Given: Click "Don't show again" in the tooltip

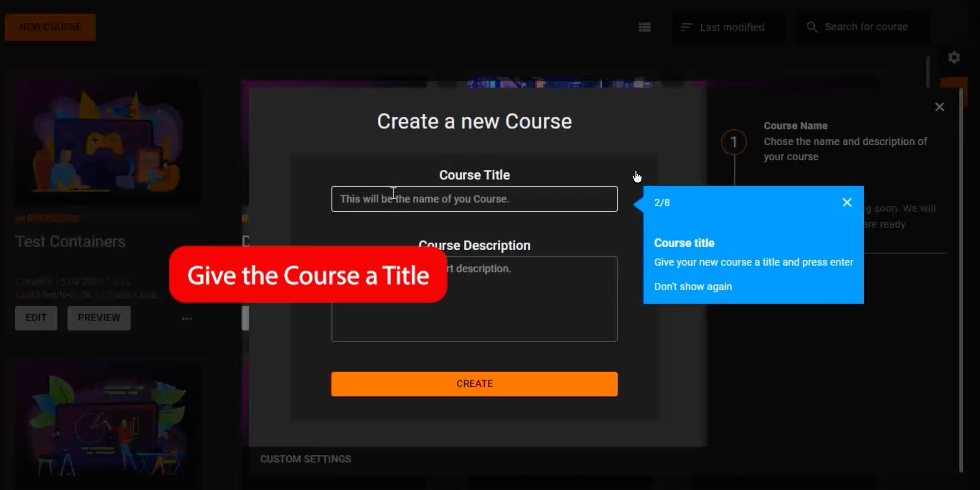Looking at the screenshot, I should [693, 286].
